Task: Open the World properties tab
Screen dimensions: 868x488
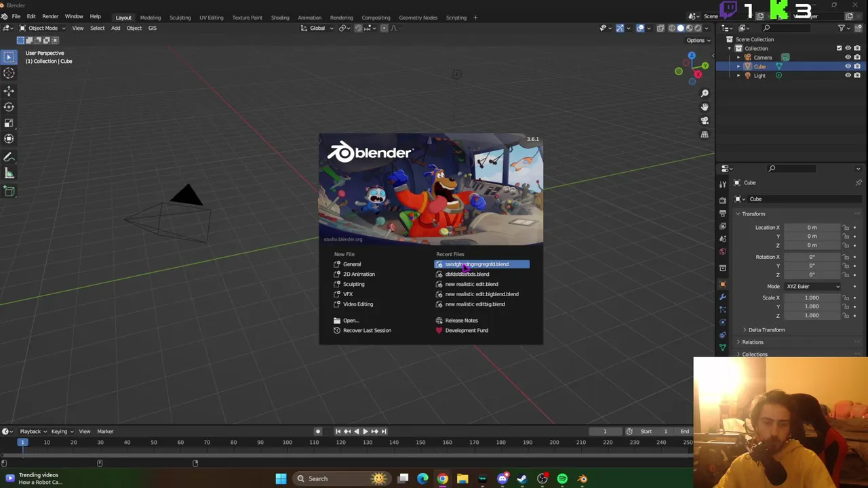Action: click(x=722, y=251)
